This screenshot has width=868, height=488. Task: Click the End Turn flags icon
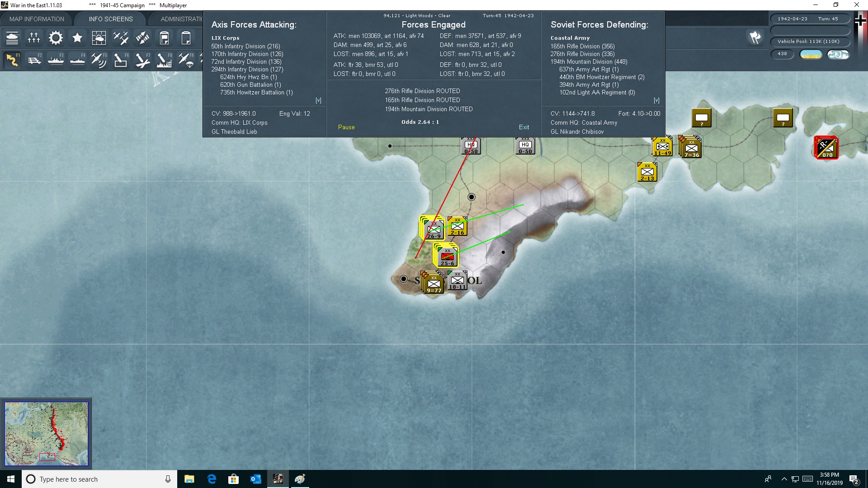click(x=755, y=38)
